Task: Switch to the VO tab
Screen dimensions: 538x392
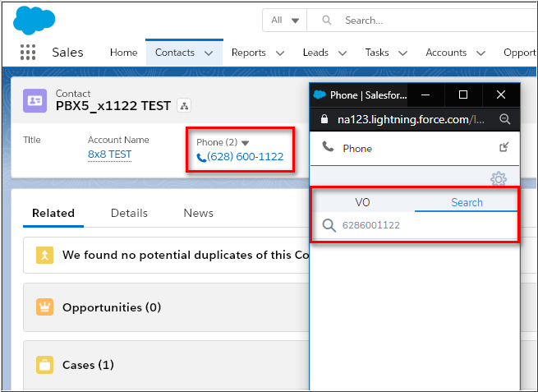Action: 362,202
